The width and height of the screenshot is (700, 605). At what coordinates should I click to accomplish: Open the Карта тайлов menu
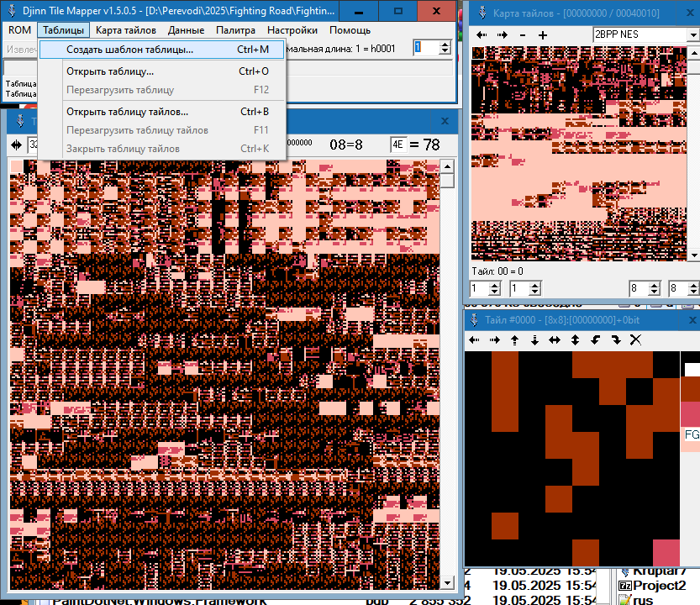126,30
